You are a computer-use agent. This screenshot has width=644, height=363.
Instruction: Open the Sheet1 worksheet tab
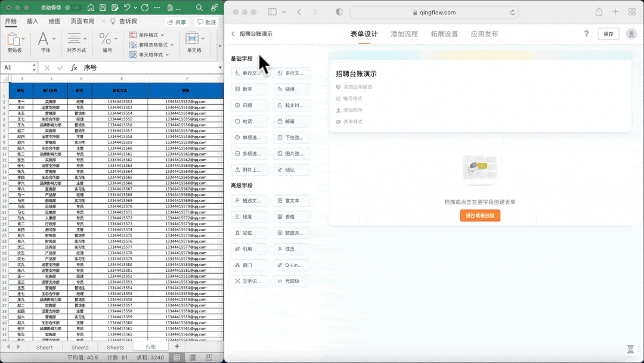pos(44,348)
